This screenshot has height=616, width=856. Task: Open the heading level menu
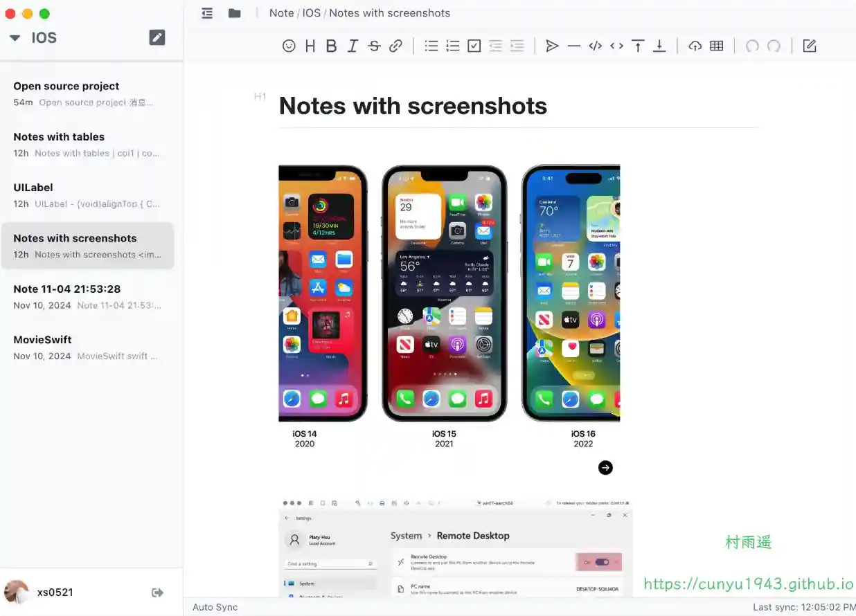310,46
